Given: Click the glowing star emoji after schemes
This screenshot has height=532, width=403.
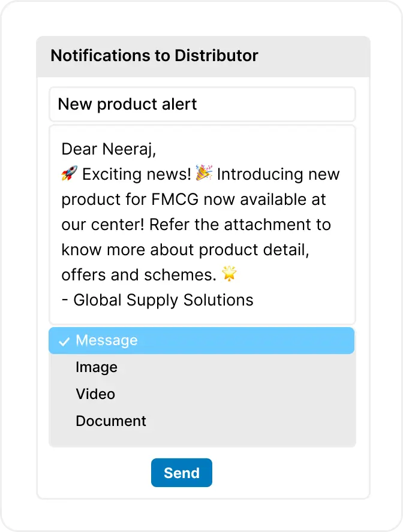Looking at the screenshot, I should pyautogui.click(x=229, y=274).
